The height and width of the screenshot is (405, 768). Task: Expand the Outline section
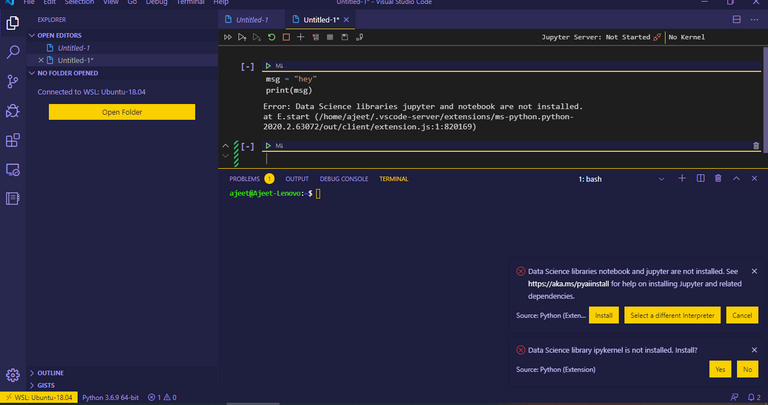click(50, 372)
